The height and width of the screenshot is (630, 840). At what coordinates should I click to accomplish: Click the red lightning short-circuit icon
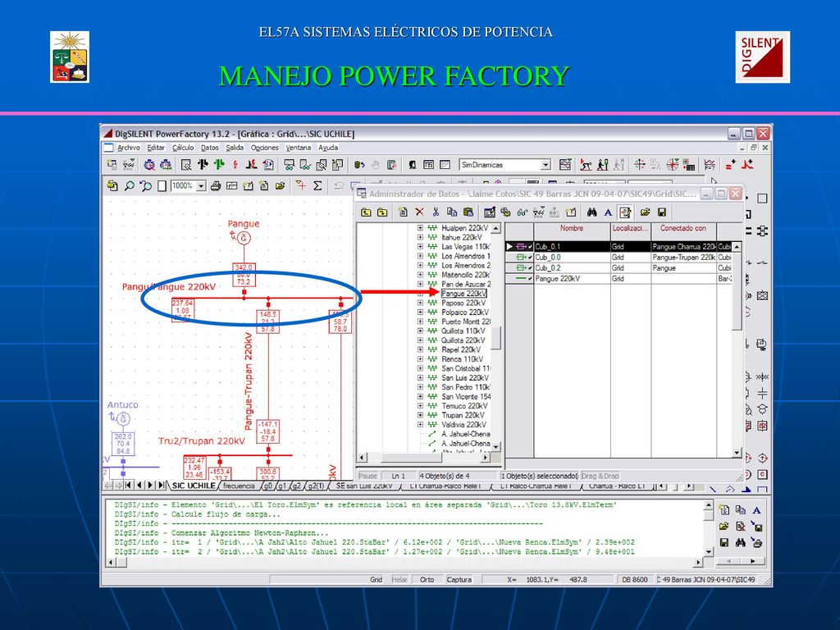pyautogui.click(x=235, y=164)
